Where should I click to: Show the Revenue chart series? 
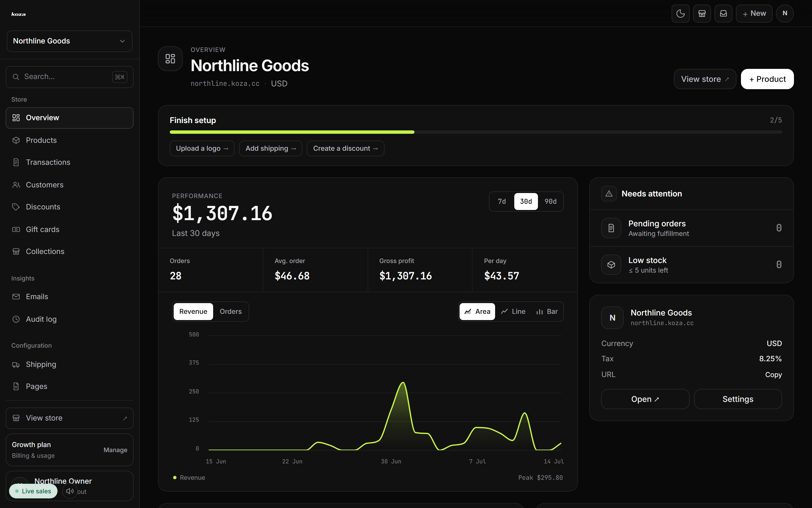pyautogui.click(x=193, y=312)
